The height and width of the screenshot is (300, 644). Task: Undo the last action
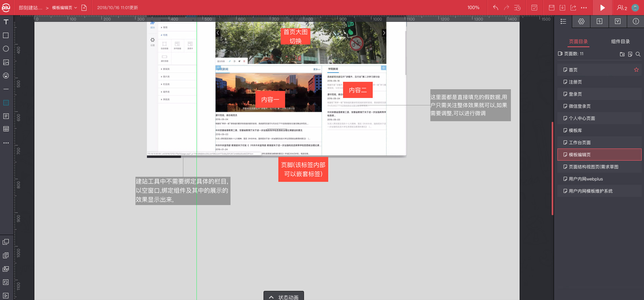click(x=495, y=7)
